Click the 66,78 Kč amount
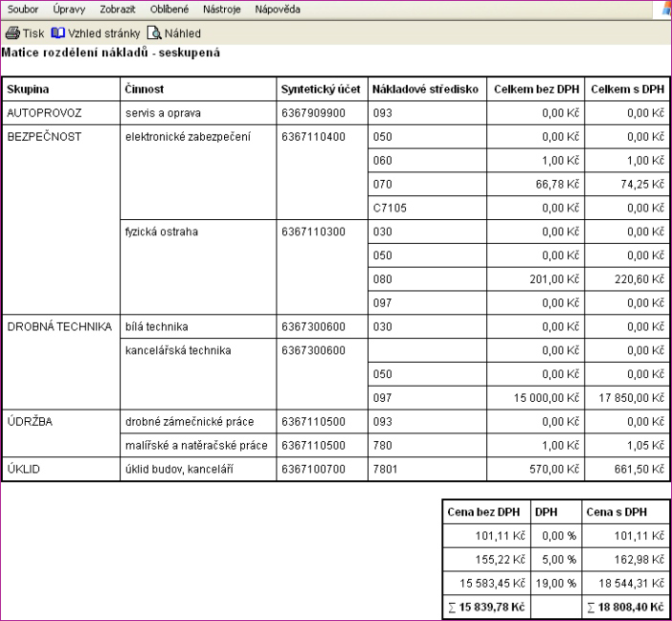The image size is (672, 621). pyautogui.click(x=557, y=184)
